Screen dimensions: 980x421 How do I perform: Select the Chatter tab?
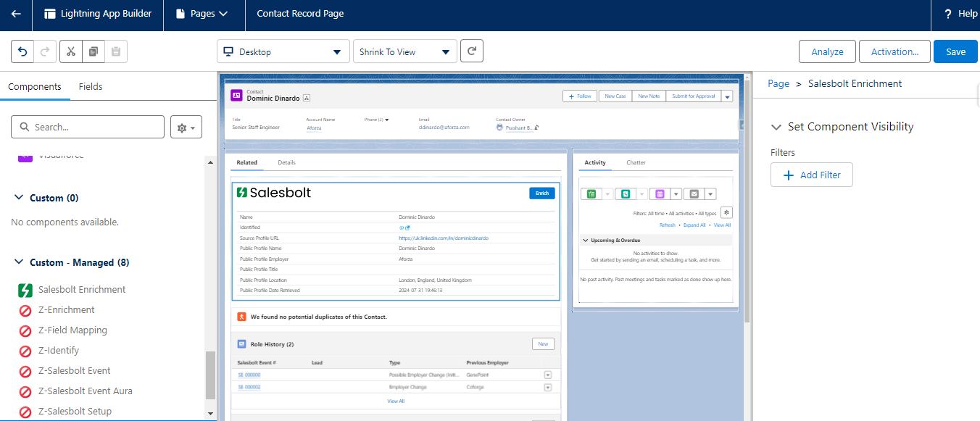[x=636, y=162]
